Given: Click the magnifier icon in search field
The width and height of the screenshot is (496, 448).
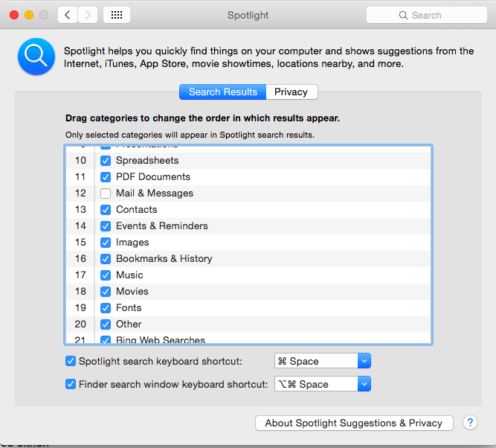Looking at the screenshot, I should tap(403, 15).
